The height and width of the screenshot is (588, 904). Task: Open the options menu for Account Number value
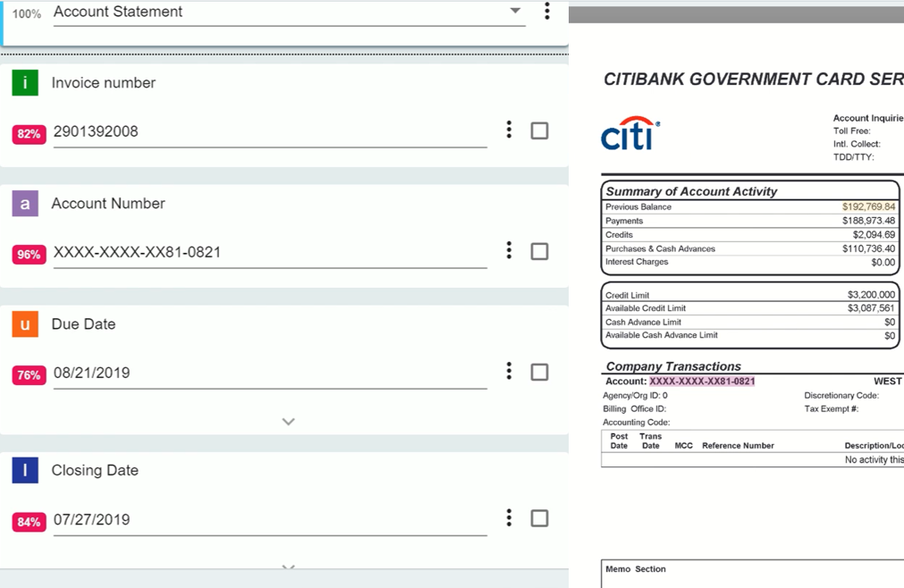(509, 250)
